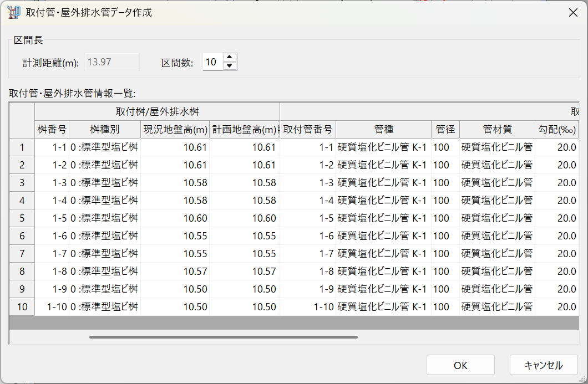The image size is (588, 384).
Task: Click the horizontal scrollbar under the table
Action: click(223, 336)
